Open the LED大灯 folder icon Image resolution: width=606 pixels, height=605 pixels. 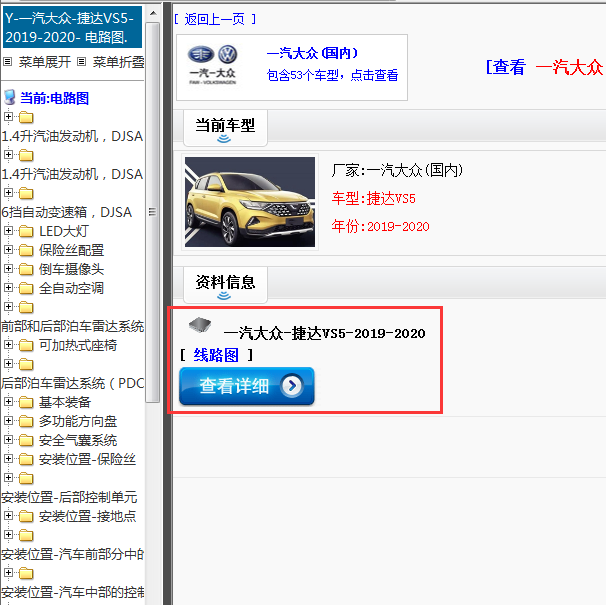(26, 232)
